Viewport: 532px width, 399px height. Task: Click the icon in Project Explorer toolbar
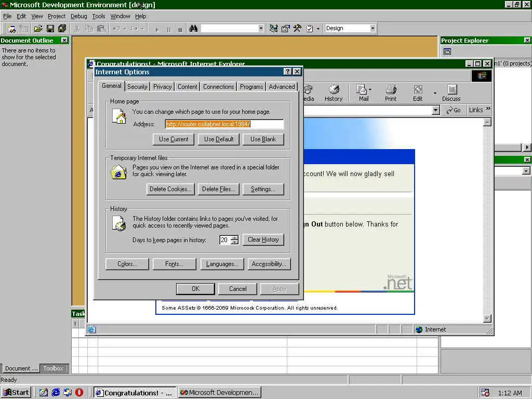(x=447, y=51)
